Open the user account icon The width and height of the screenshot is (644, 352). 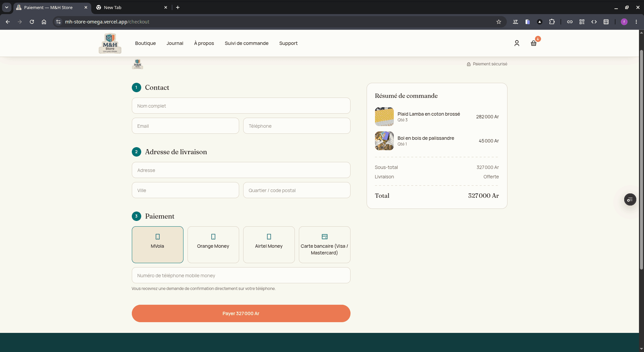tap(517, 43)
